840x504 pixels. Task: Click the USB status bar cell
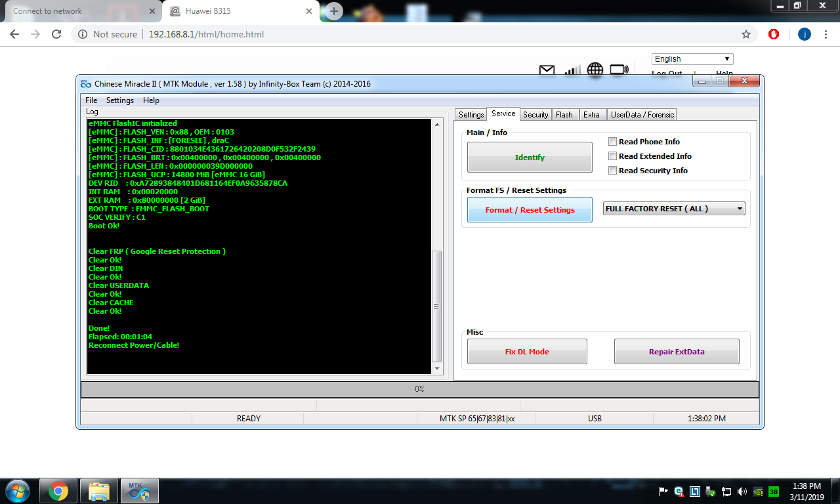pos(595,419)
